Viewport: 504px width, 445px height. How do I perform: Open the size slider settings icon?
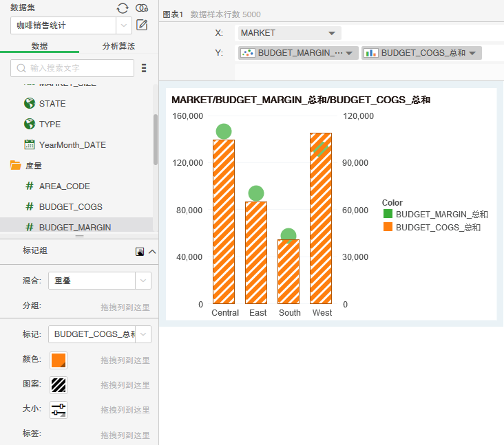59,409
